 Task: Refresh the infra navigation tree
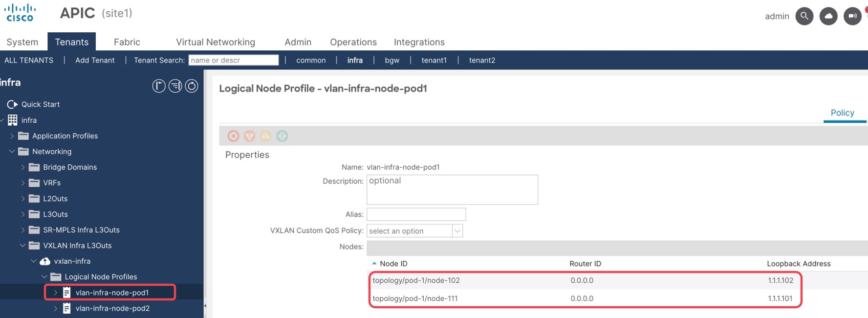(x=192, y=86)
